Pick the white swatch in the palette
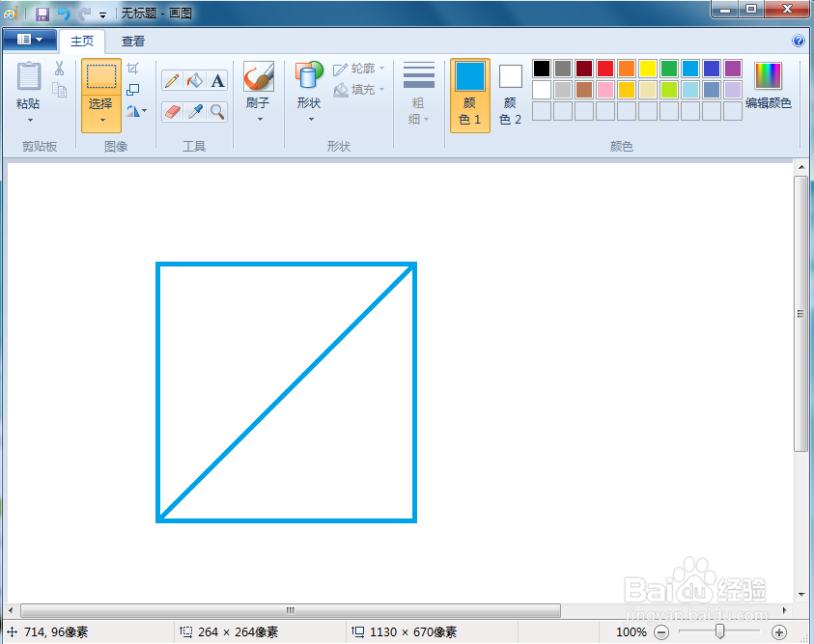The width and height of the screenshot is (814, 644). coord(542,90)
